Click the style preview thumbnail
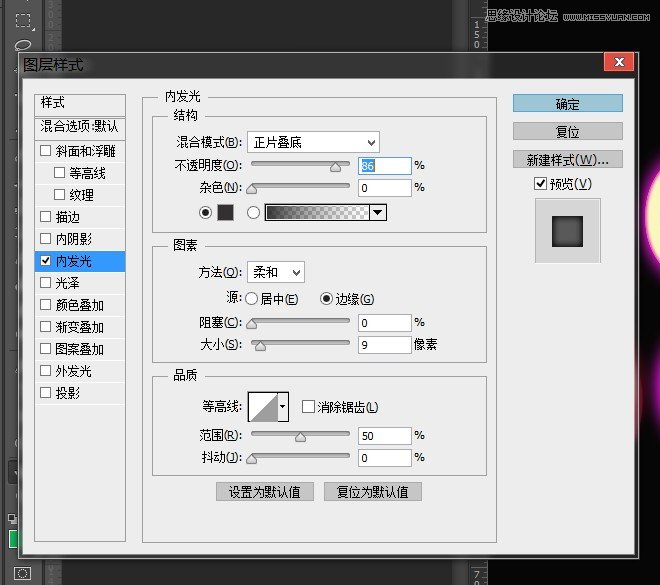660x585 pixels. [567, 231]
